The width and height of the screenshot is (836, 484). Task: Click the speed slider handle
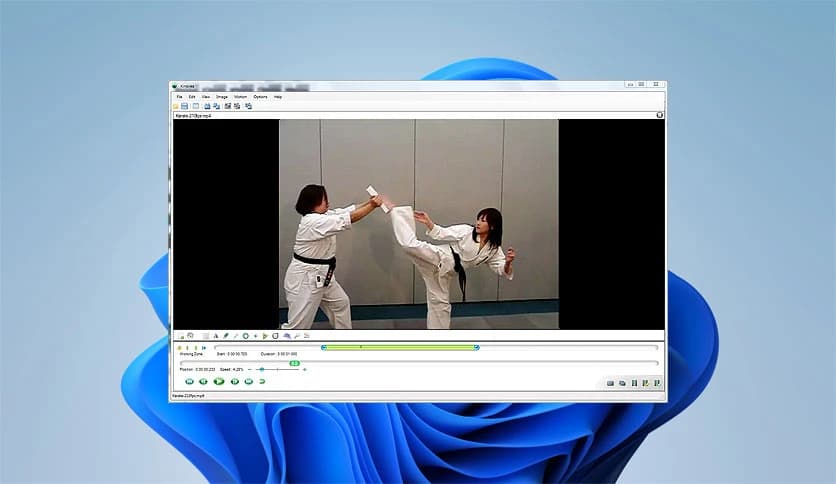262,369
